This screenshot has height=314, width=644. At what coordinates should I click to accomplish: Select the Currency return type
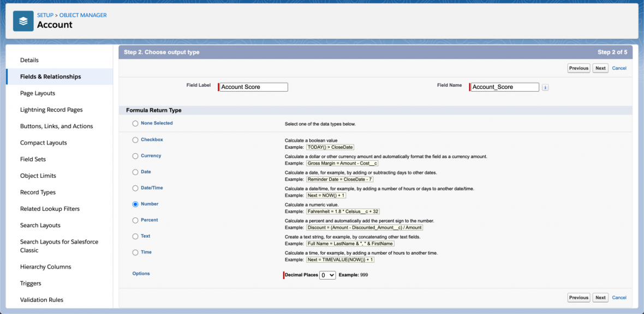135,155
